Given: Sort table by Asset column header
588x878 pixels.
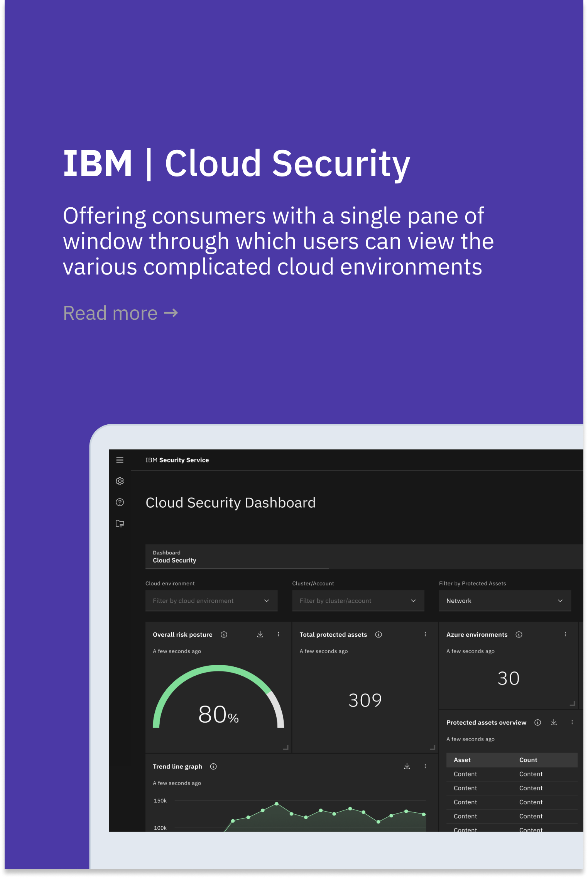Looking at the screenshot, I should (x=462, y=760).
